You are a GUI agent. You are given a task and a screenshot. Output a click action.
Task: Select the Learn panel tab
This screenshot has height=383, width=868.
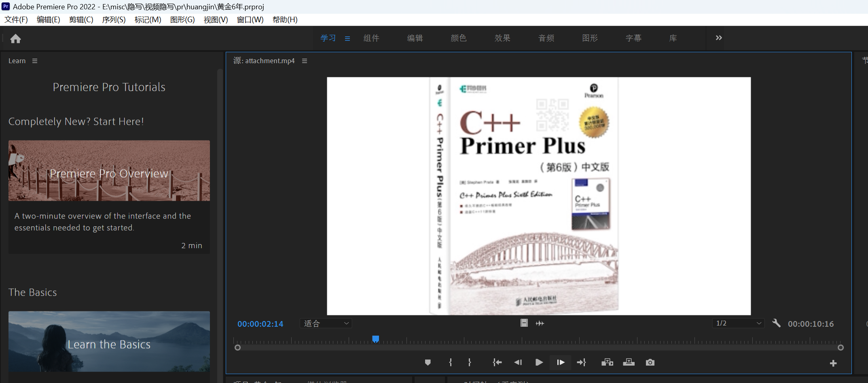pos(17,61)
